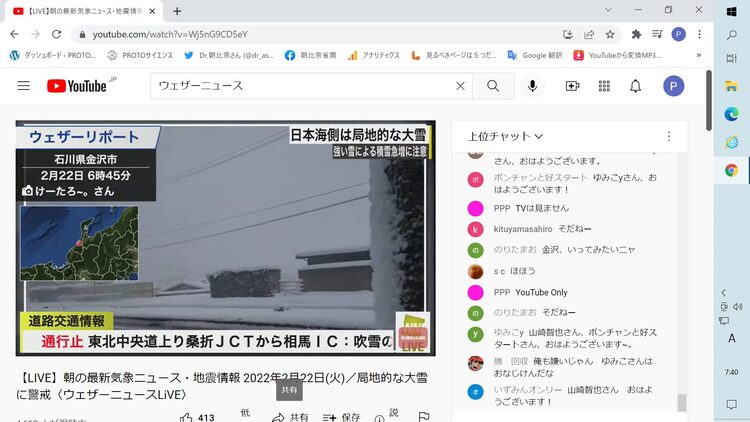This screenshot has height=422, width=750.
Task: Open the Windows Start button
Action: click(731, 11)
